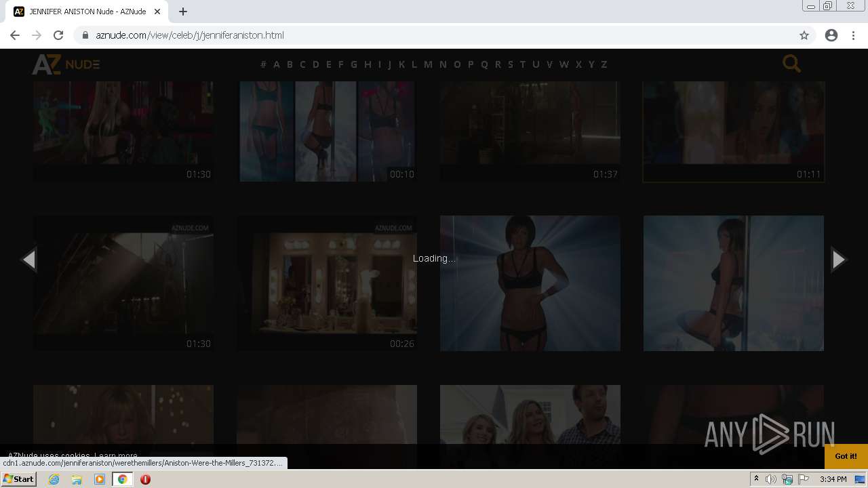Launch Internet Explorer from taskbar

pyautogui.click(x=54, y=479)
